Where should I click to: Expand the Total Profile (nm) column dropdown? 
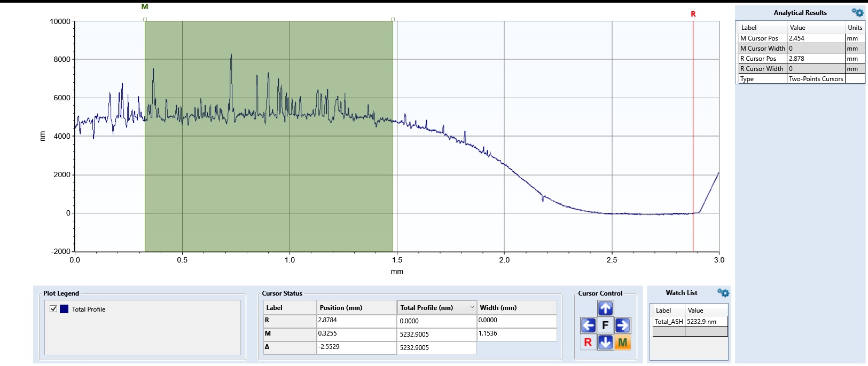472,307
